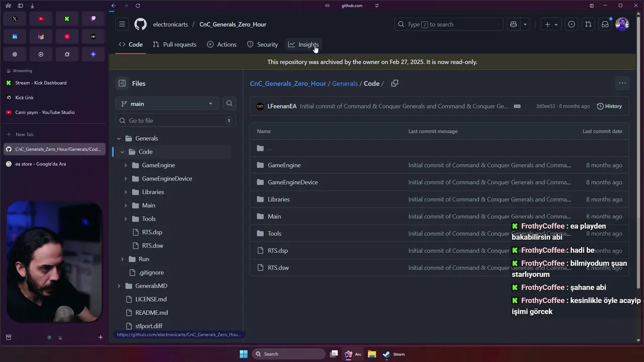Select RTS.dsw in the file tree

(x=152, y=245)
